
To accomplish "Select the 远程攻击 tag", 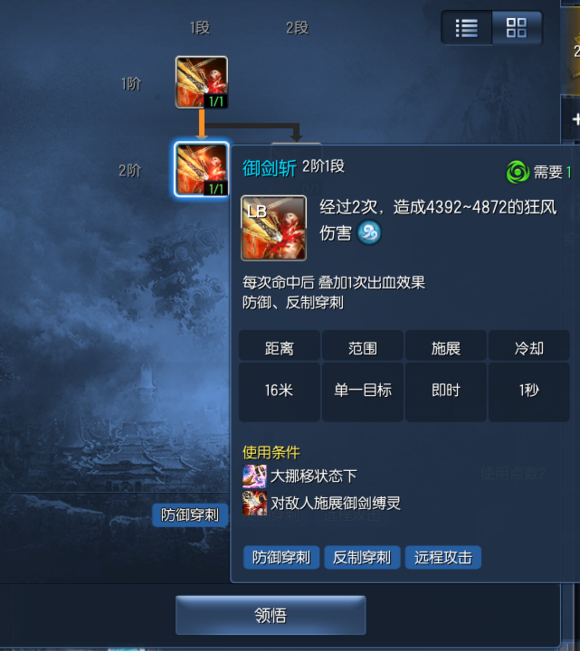I will (443, 557).
